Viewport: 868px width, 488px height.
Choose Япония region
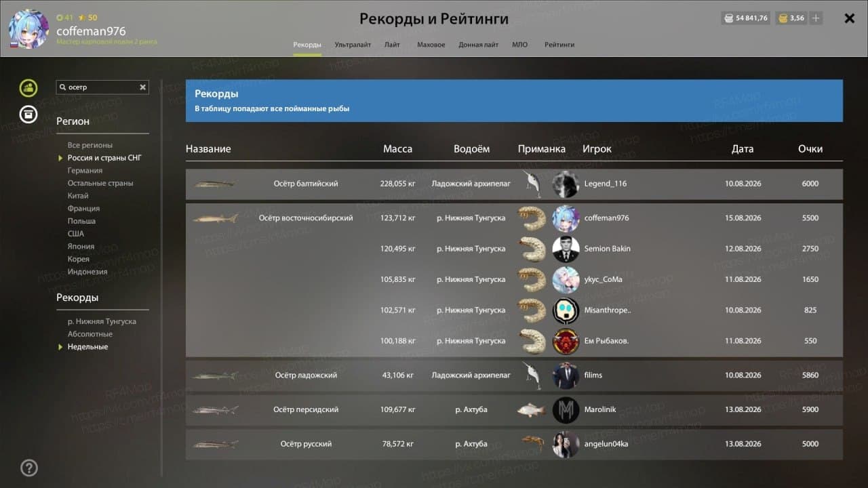tap(81, 247)
